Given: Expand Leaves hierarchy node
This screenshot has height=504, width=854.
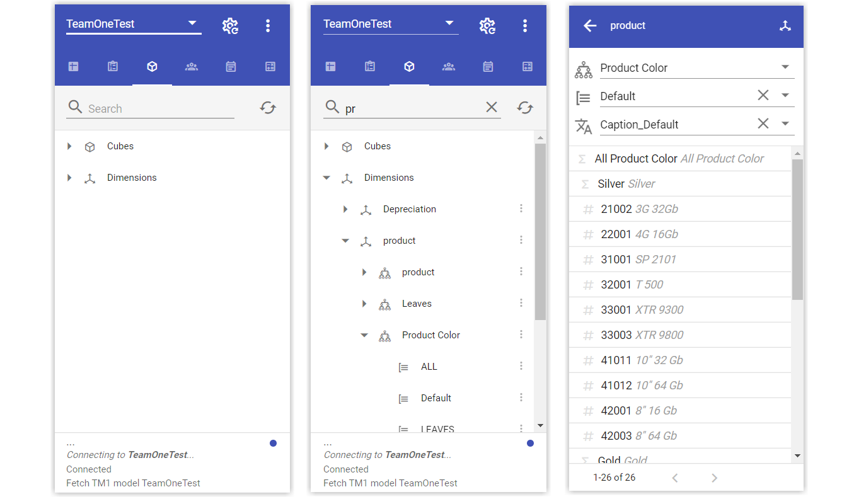Looking at the screenshot, I should (364, 304).
